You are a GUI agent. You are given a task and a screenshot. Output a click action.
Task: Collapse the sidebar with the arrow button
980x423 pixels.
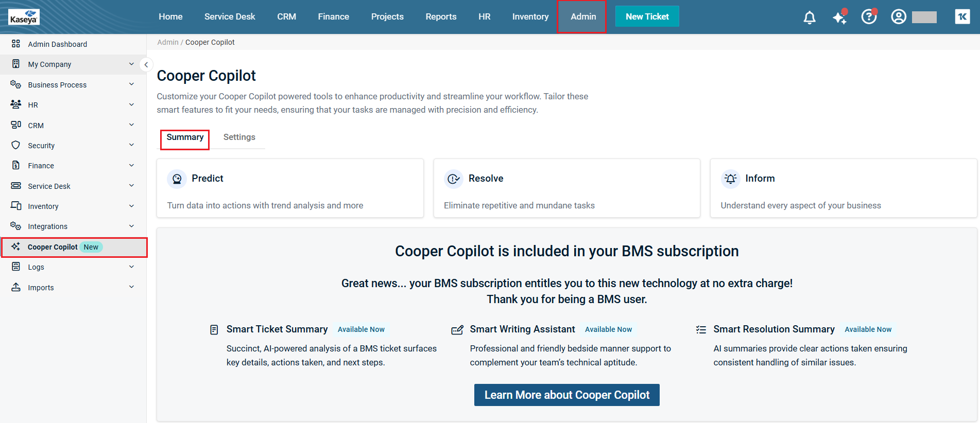coord(146,65)
